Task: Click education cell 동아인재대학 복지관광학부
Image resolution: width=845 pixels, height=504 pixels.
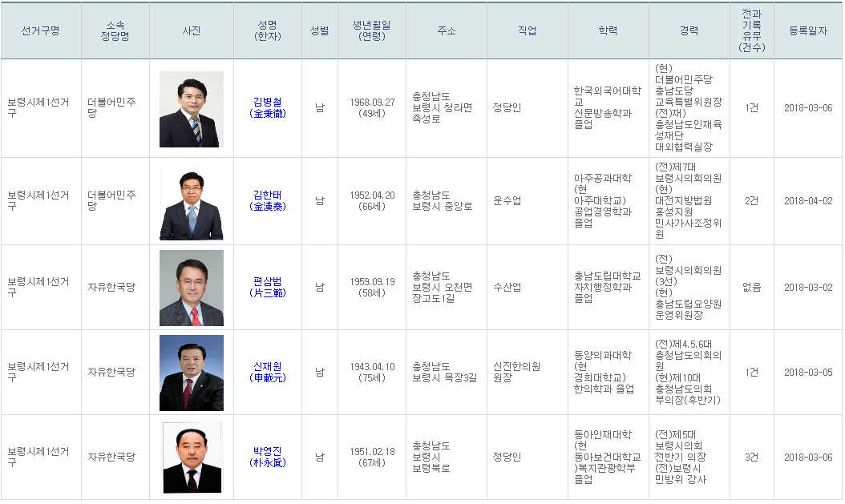Action: 608,458
